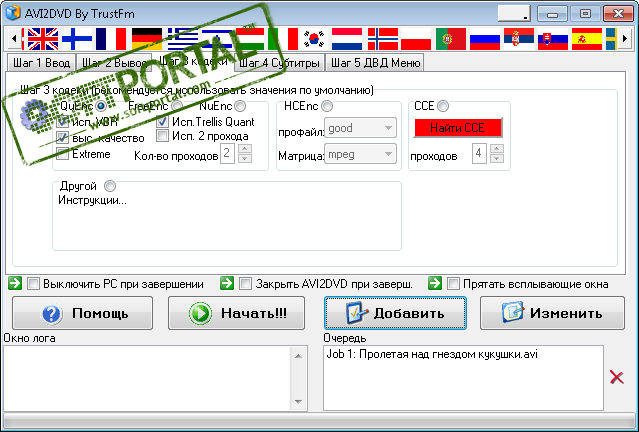Enable Закрыть AVI2DVD при заверш.

(245, 284)
